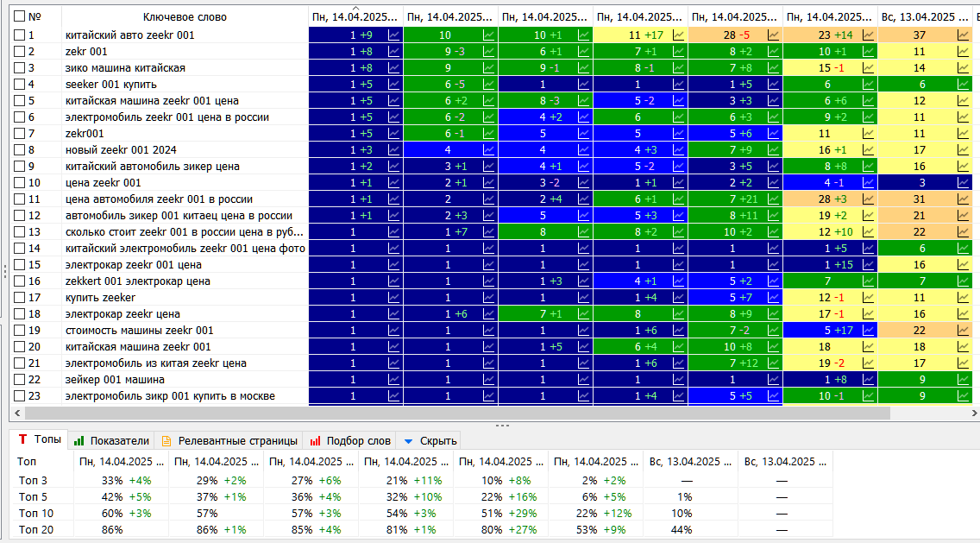This screenshot has width=980, height=543.
Task: Click the 'Топ 3' row label
Action: click(x=33, y=481)
